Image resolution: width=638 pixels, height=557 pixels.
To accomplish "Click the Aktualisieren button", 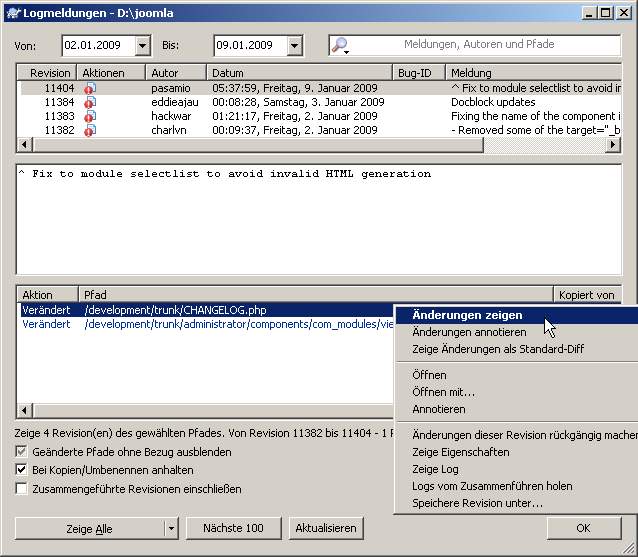I will (326, 528).
